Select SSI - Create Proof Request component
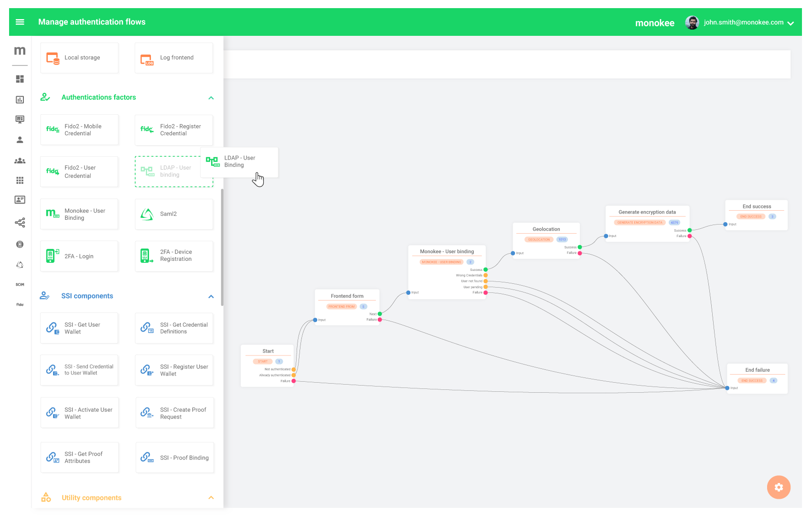 click(175, 413)
